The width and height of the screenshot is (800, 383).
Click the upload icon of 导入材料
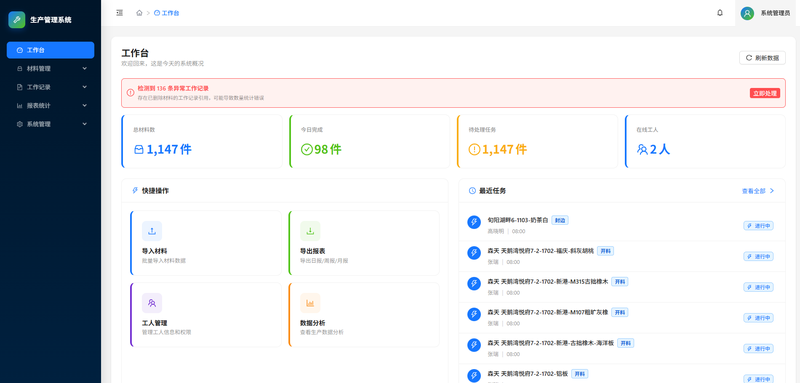pyautogui.click(x=152, y=231)
